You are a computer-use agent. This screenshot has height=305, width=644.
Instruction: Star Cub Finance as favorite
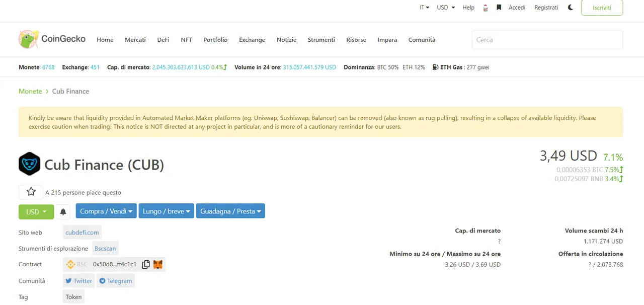(x=31, y=192)
